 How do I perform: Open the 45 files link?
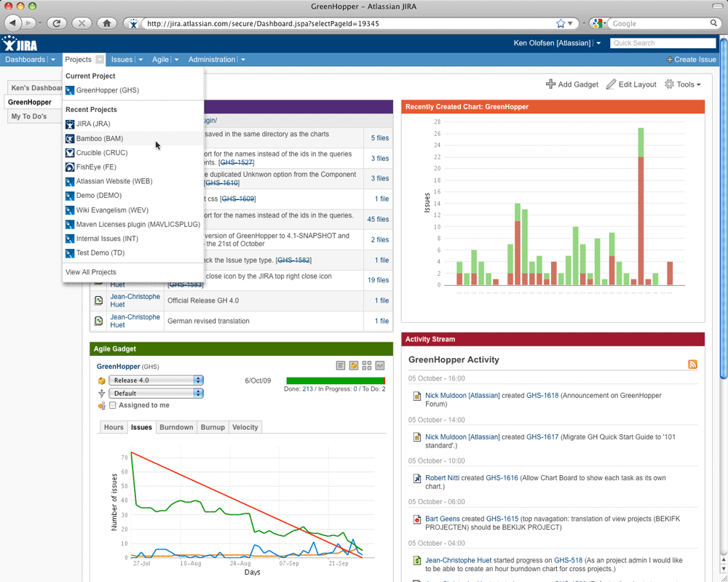tap(378, 219)
